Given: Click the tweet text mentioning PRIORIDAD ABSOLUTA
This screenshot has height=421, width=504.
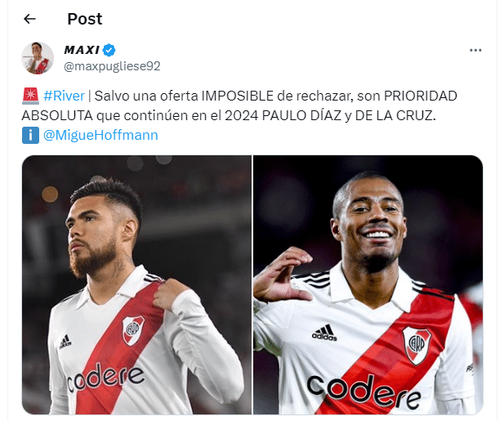Looking at the screenshot, I should click(239, 105).
